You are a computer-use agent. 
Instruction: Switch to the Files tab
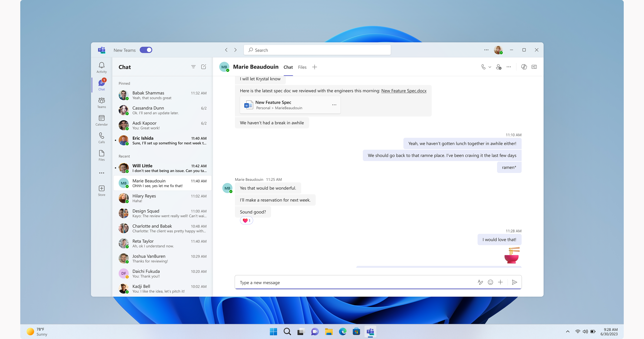pos(302,67)
